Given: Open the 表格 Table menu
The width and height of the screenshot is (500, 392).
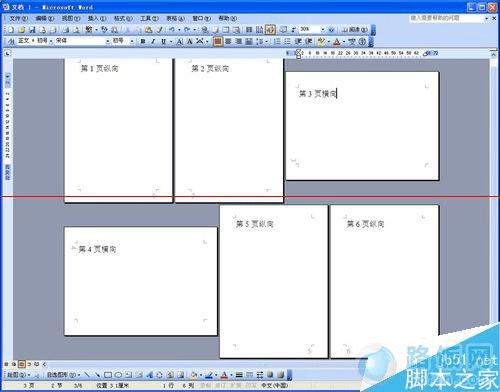Looking at the screenshot, I should [x=175, y=18].
